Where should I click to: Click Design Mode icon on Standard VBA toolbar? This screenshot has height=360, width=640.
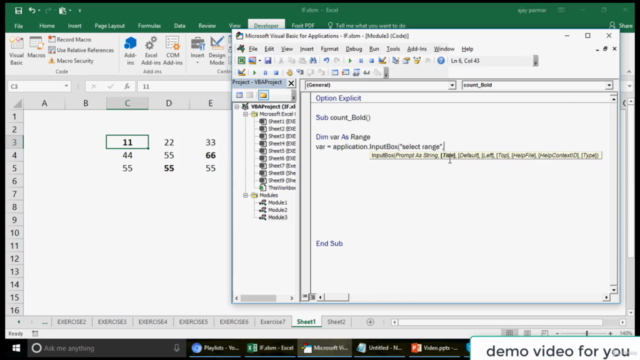[382, 61]
